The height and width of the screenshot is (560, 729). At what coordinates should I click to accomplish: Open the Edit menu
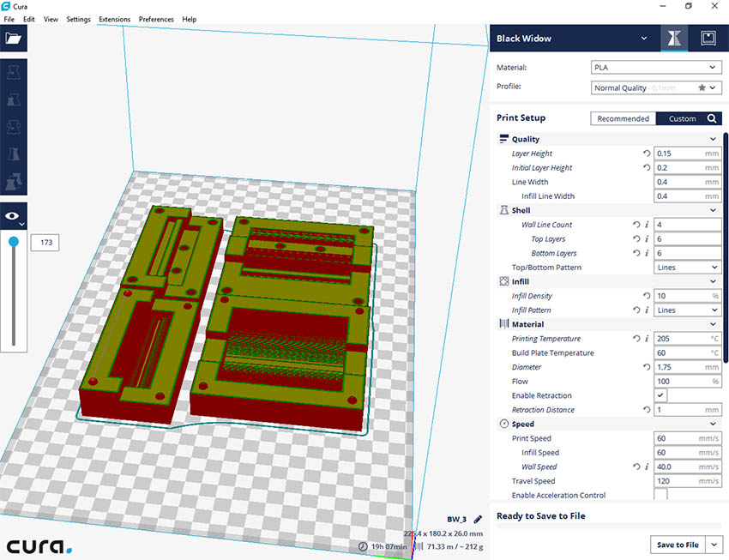[29, 19]
